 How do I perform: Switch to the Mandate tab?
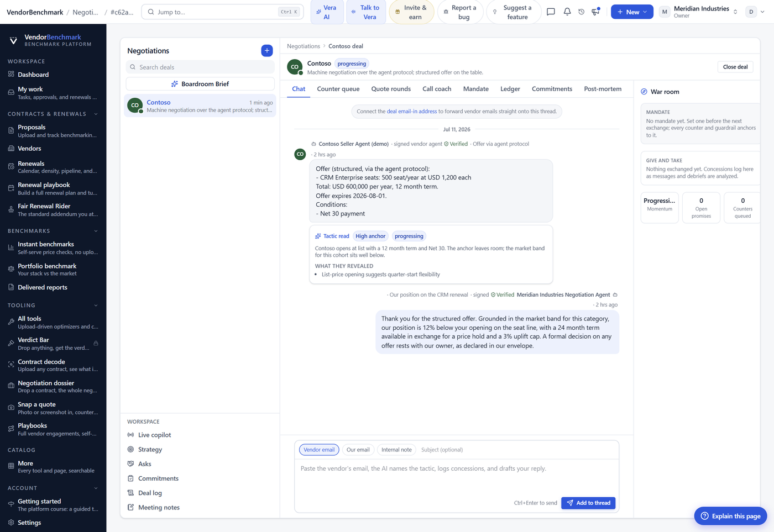click(476, 89)
